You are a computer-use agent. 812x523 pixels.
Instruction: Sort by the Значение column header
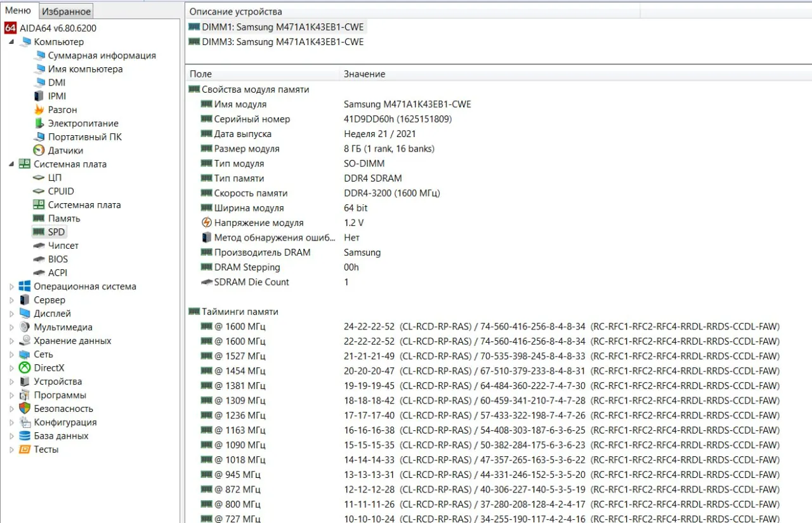point(575,74)
